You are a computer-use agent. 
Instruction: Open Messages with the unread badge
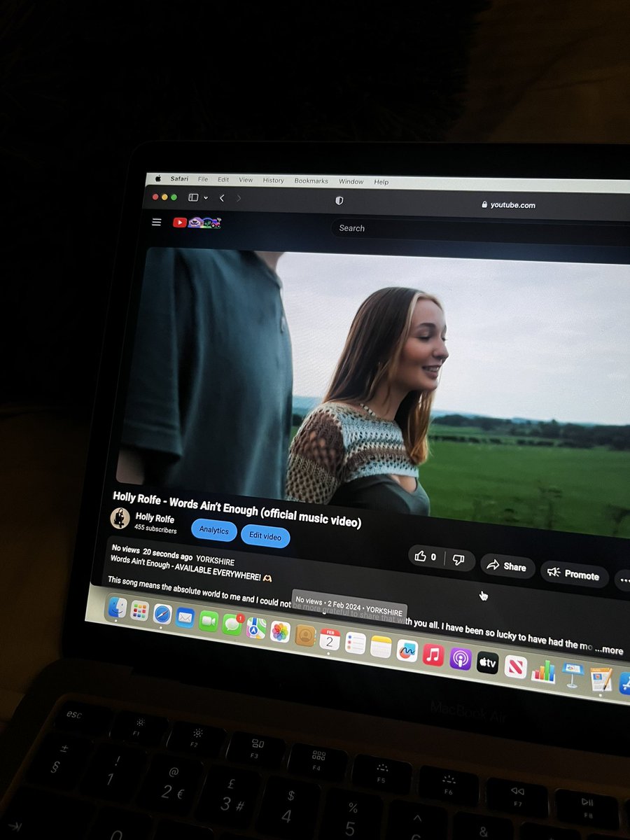232,624
